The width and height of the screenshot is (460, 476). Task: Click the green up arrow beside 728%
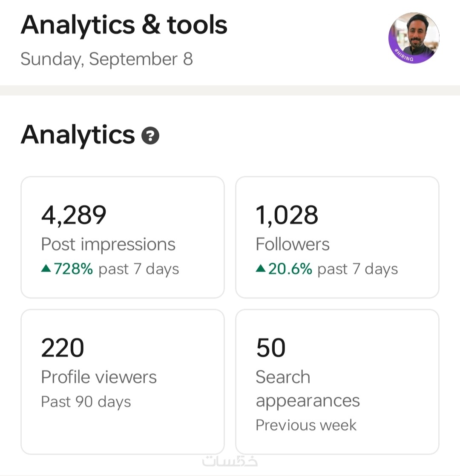tap(46, 269)
